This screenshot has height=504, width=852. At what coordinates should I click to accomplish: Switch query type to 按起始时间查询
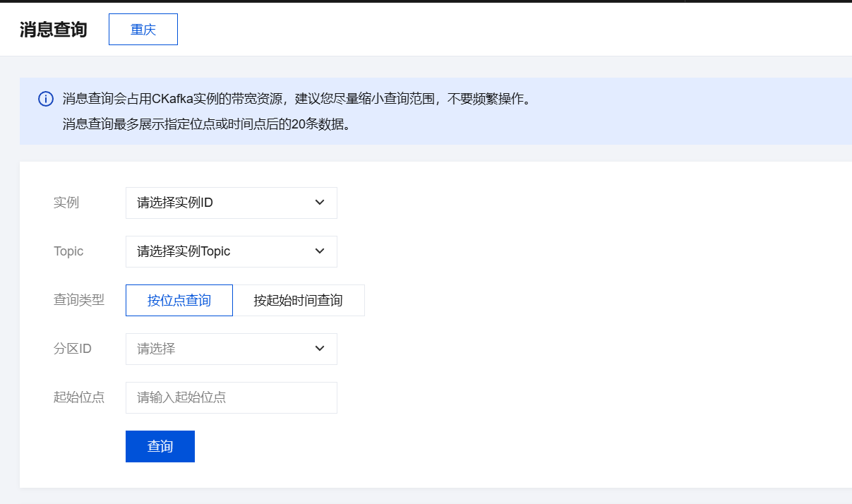pyautogui.click(x=298, y=300)
